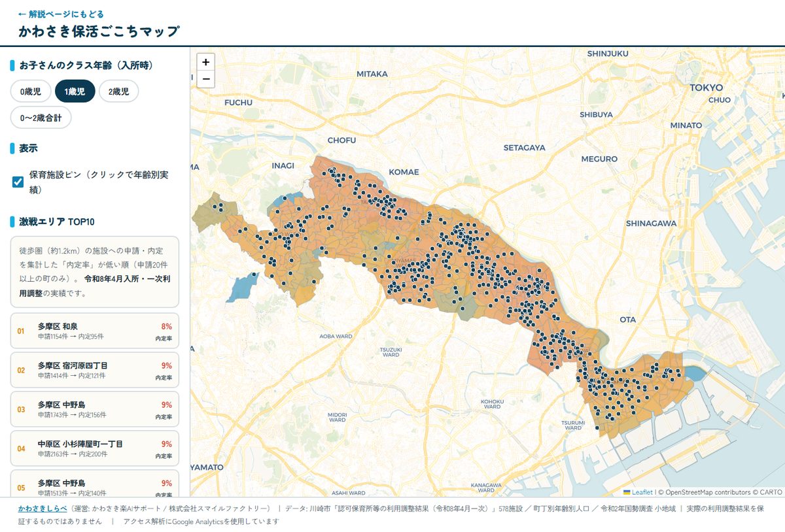Image resolution: width=785 pixels, height=532 pixels.
Task: Click the OTA map label
Action: tap(627, 320)
